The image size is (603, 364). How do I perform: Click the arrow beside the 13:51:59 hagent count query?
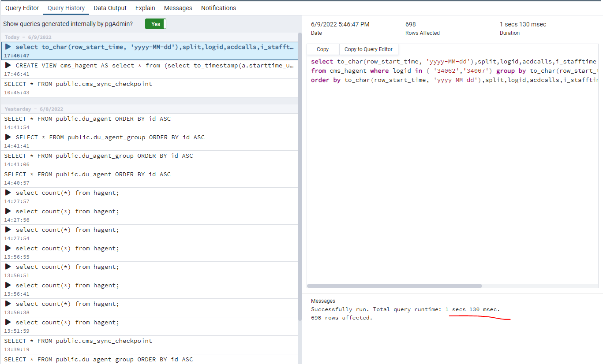(8, 322)
